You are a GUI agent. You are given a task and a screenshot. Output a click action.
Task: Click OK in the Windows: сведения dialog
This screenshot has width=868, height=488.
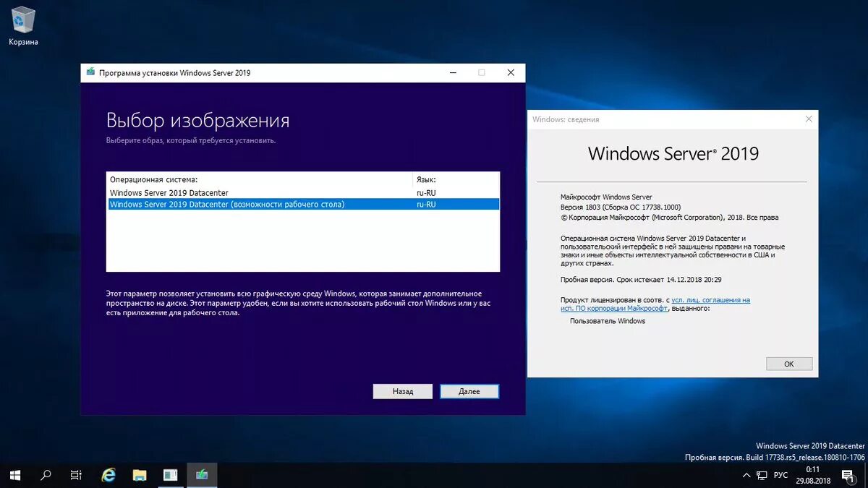tap(789, 364)
